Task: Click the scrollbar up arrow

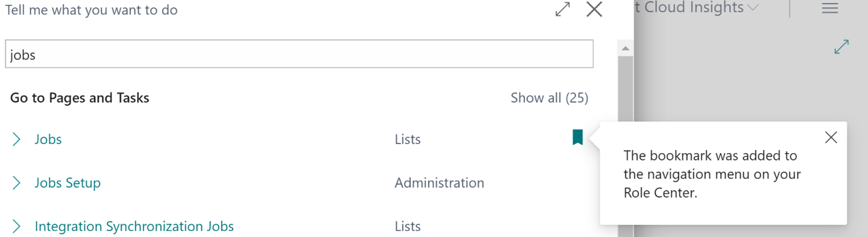Action: tap(625, 48)
